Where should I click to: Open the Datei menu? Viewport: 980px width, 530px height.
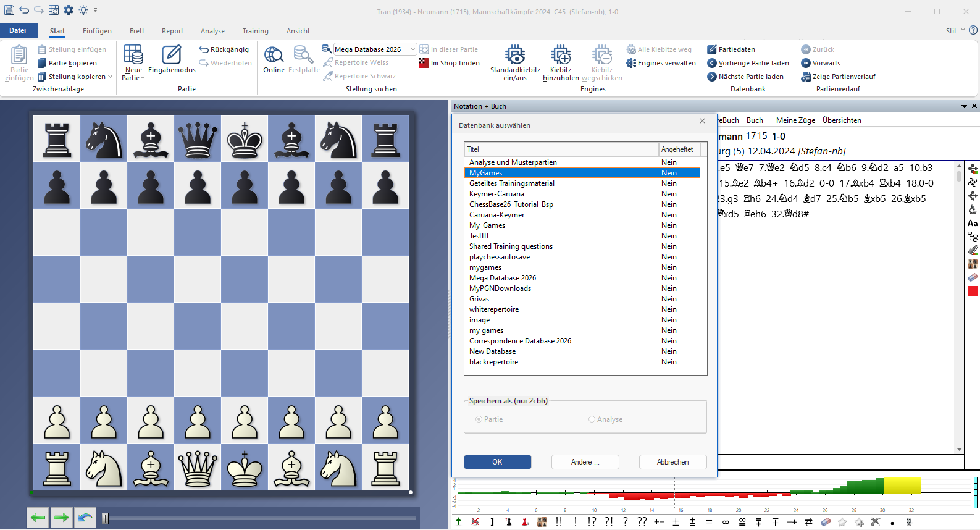click(x=18, y=30)
